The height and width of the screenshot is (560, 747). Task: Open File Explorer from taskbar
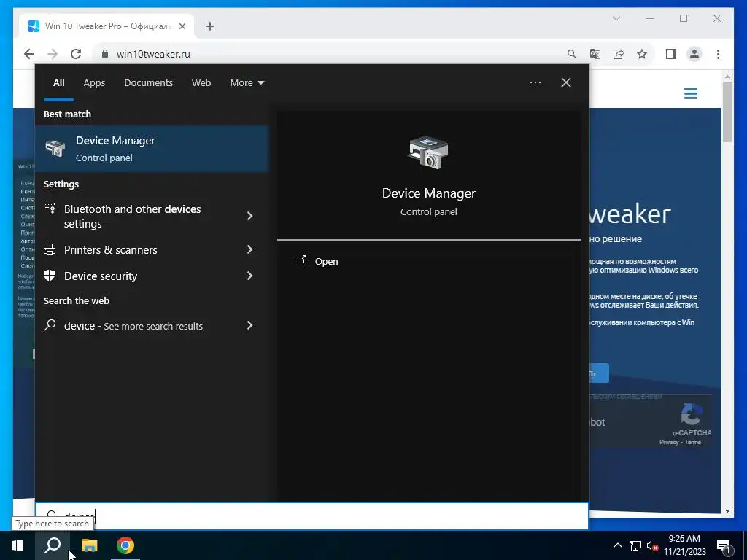89,545
